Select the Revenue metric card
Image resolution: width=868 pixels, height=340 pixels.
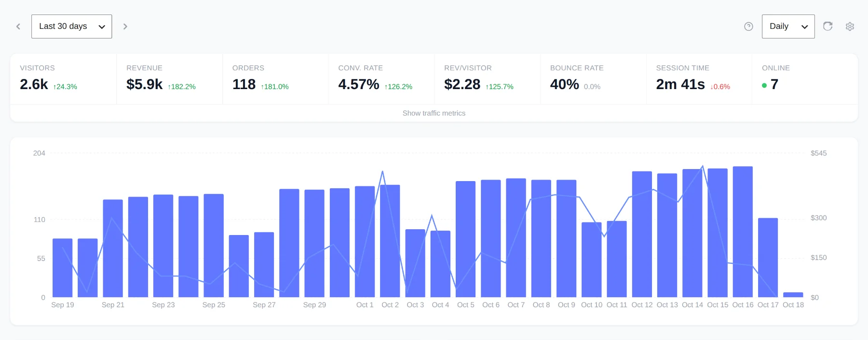click(169, 79)
